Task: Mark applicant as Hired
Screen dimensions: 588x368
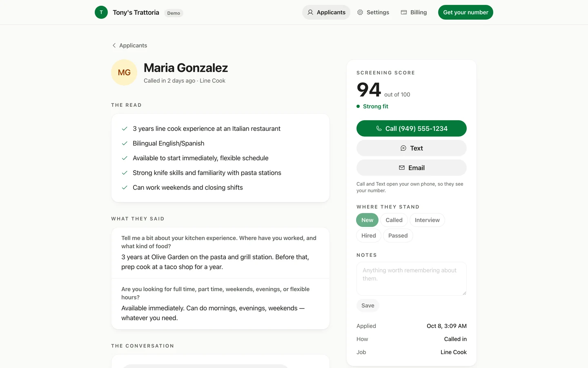Action: (369, 236)
